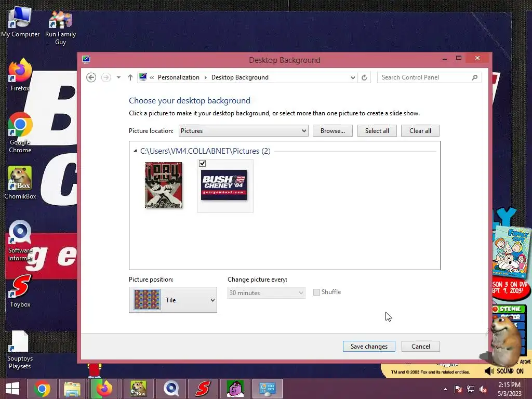Image resolution: width=532 pixels, height=399 pixels.
Task: Open Software Informer from the taskbar
Action: coord(171,389)
